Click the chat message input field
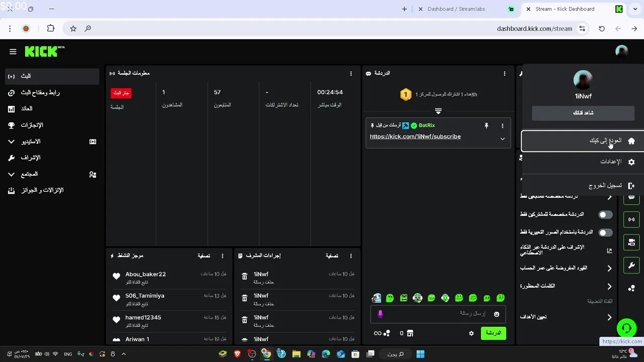The height and width of the screenshot is (362, 644). click(438, 314)
